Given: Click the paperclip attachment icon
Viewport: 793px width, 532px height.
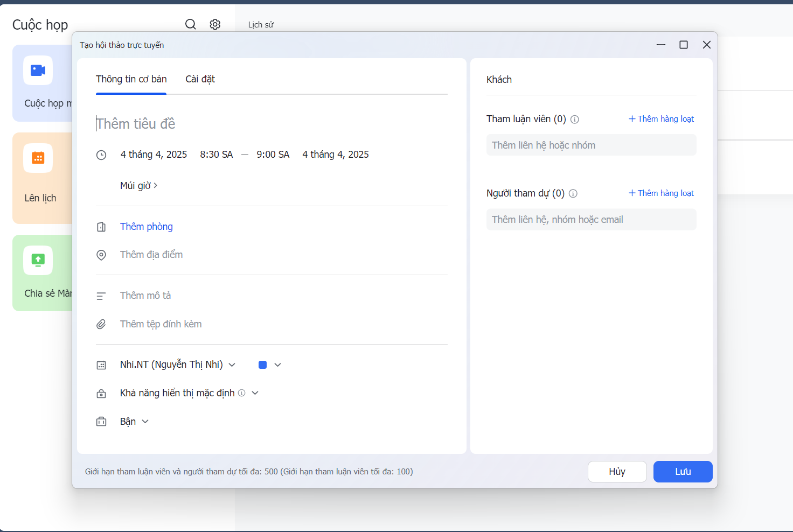Looking at the screenshot, I should 101,324.
